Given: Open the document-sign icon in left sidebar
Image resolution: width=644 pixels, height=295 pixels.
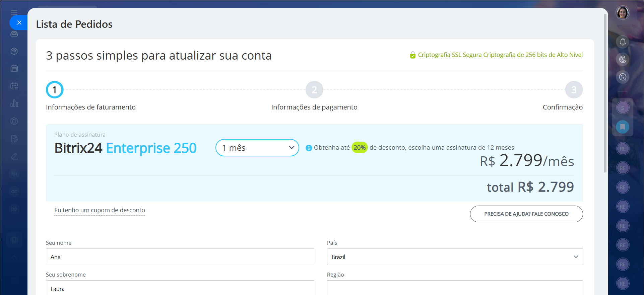Looking at the screenshot, I should [x=14, y=139].
